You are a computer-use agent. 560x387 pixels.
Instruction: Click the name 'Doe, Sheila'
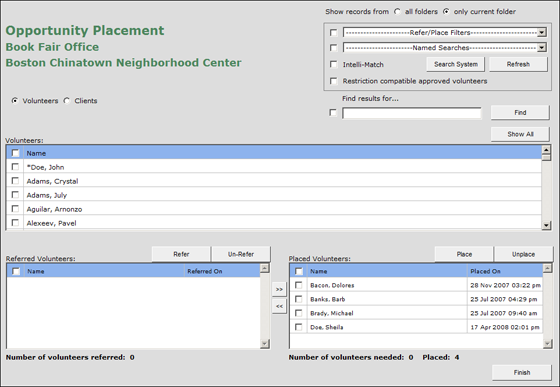(327, 327)
